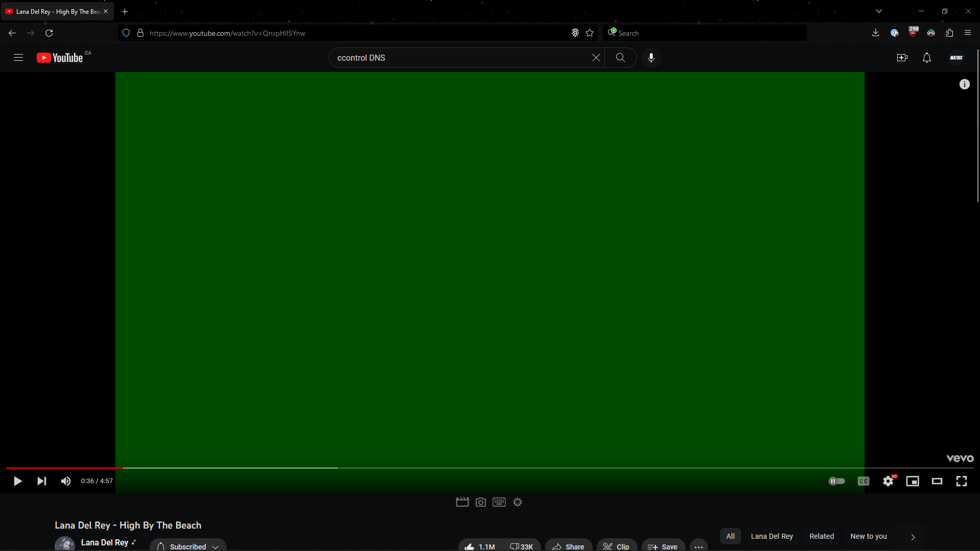Viewport: 980px width, 551px height.
Task: Toggle theater mode view
Action: pyautogui.click(x=937, y=481)
